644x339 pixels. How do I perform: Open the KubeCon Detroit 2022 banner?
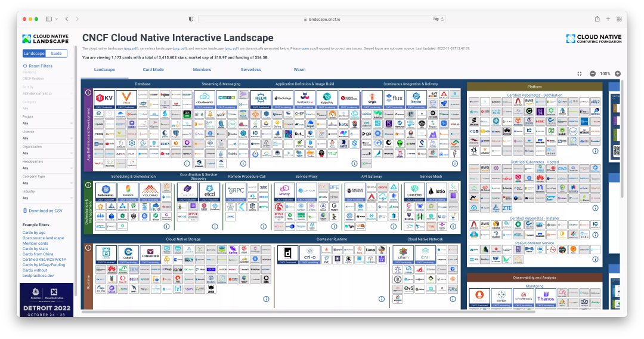[x=47, y=300]
